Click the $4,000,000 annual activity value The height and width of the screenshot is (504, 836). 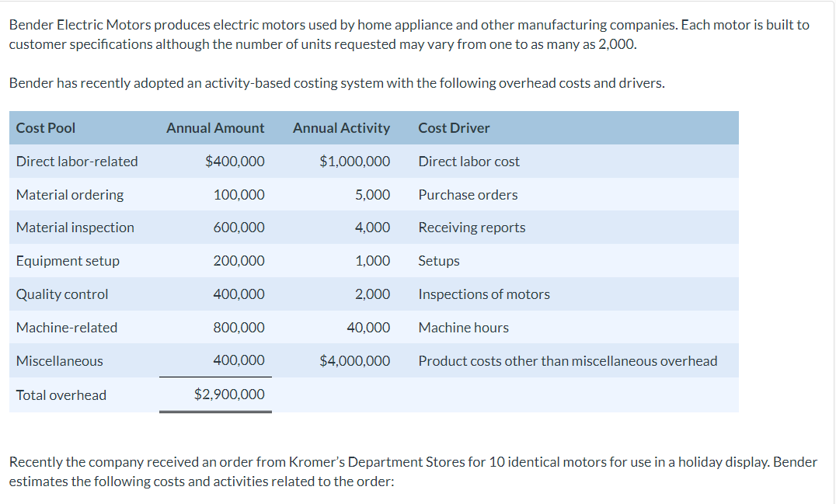coord(354,361)
